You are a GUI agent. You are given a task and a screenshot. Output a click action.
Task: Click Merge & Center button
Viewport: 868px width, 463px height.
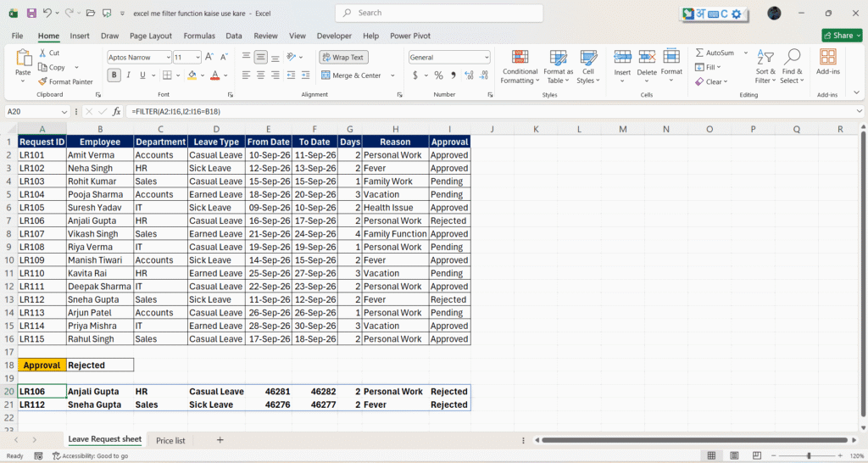(x=351, y=75)
